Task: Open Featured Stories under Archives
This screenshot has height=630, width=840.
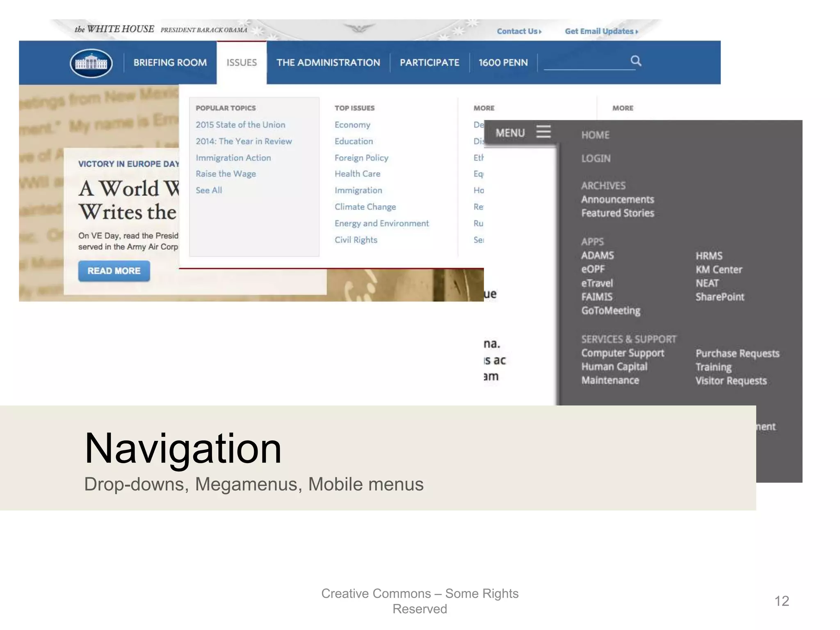Action: click(617, 213)
